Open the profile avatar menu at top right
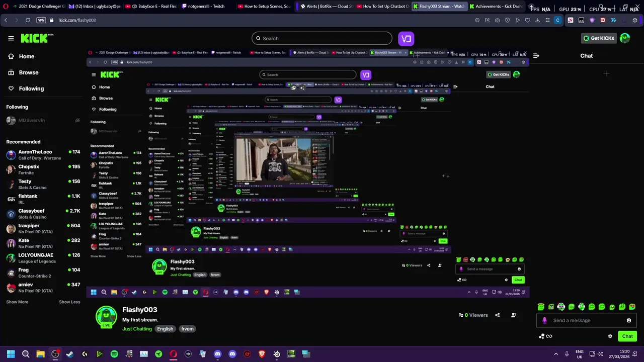This screenshot has width=644, height=362. tap(625, 38)
